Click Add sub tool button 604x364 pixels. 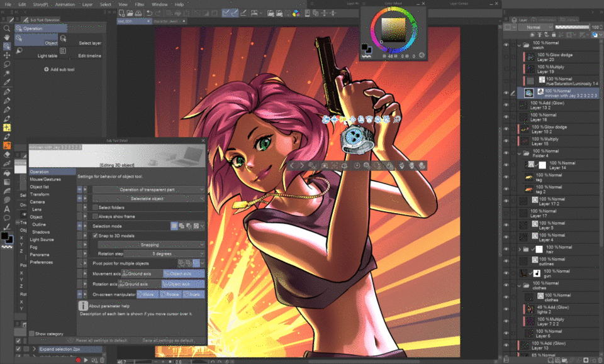[59, 69]
